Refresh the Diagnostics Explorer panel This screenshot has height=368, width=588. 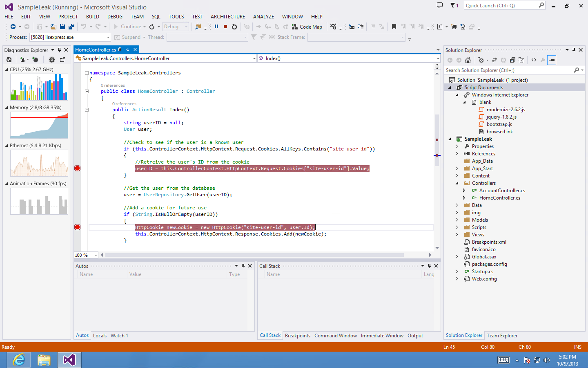pyautogui.click(x=9, y=60)
